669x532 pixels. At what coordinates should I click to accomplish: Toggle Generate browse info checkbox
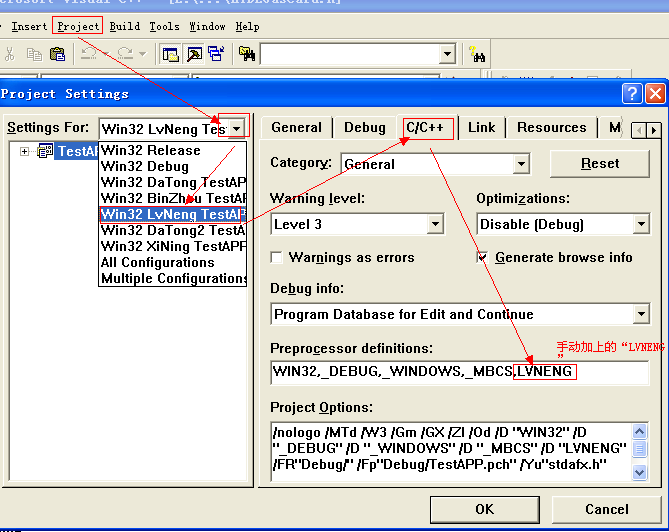point(482,258)
